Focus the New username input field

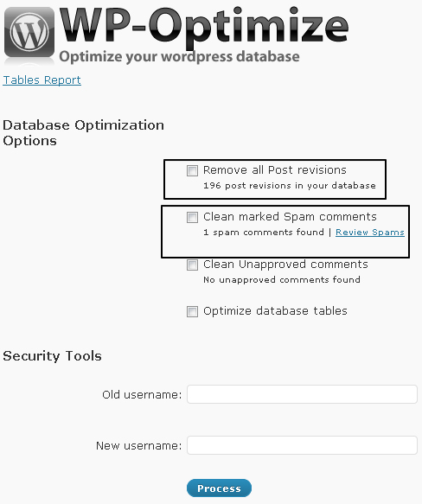(x=302, y=445)
